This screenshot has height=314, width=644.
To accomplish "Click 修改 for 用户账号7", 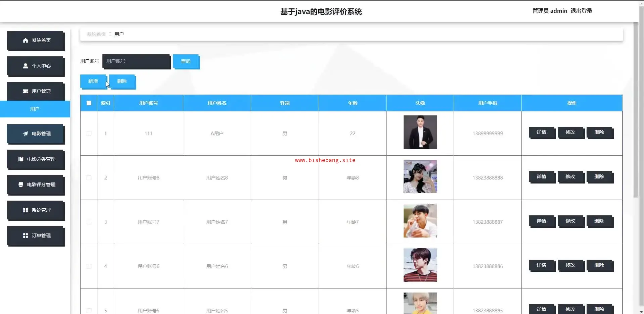I will [570, 221].
